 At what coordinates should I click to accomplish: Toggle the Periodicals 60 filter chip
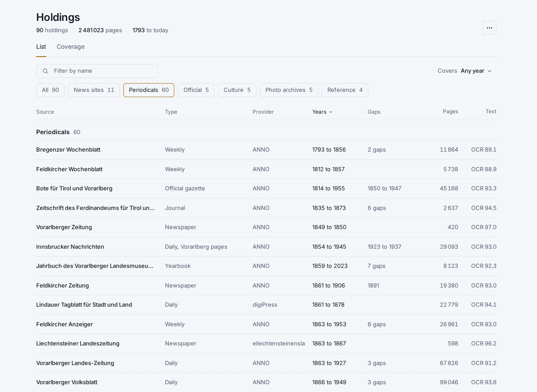tap(149, 90)
